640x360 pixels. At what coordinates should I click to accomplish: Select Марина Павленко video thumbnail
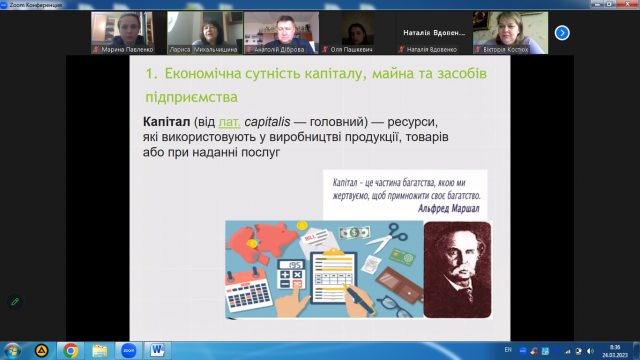coord(122,33)
